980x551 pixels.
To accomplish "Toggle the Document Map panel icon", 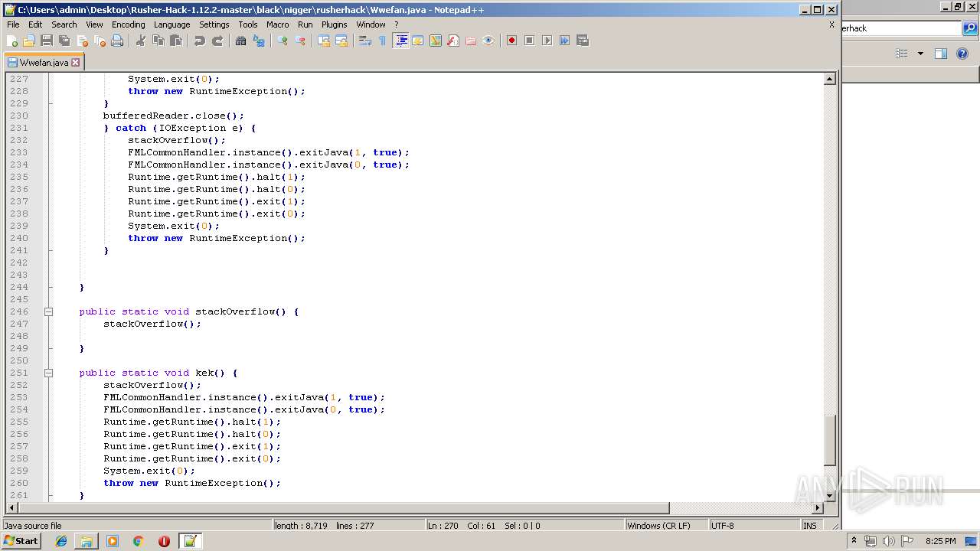I will 436,41.
